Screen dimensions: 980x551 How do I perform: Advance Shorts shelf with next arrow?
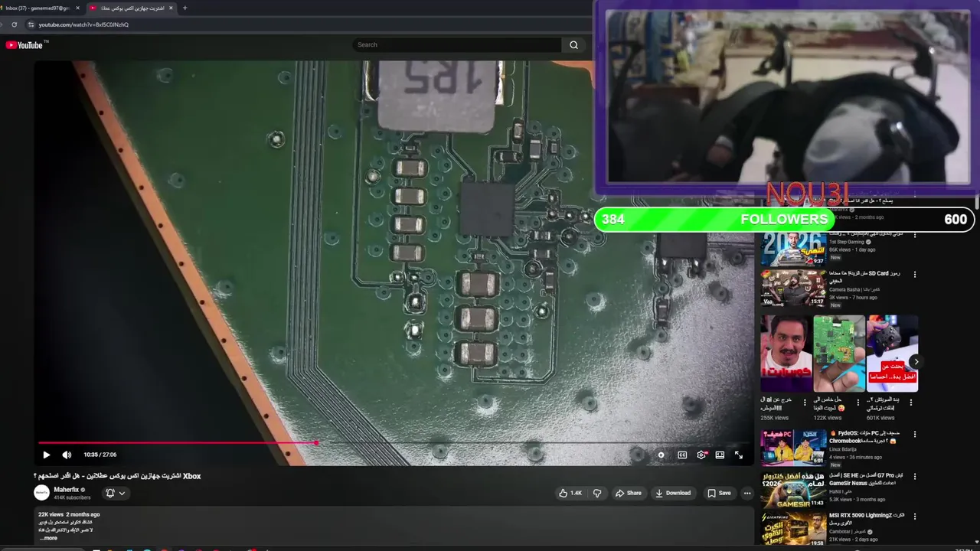(916, 362)
